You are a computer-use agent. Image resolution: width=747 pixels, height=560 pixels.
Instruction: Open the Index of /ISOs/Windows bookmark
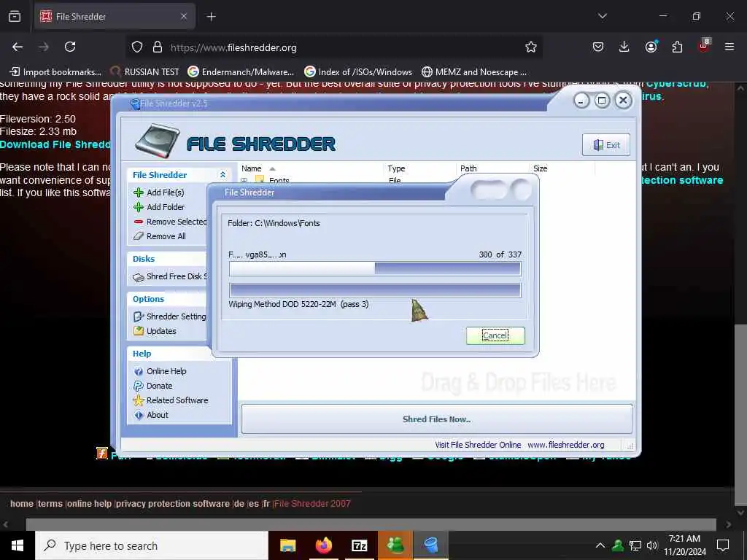click(358, 72)
